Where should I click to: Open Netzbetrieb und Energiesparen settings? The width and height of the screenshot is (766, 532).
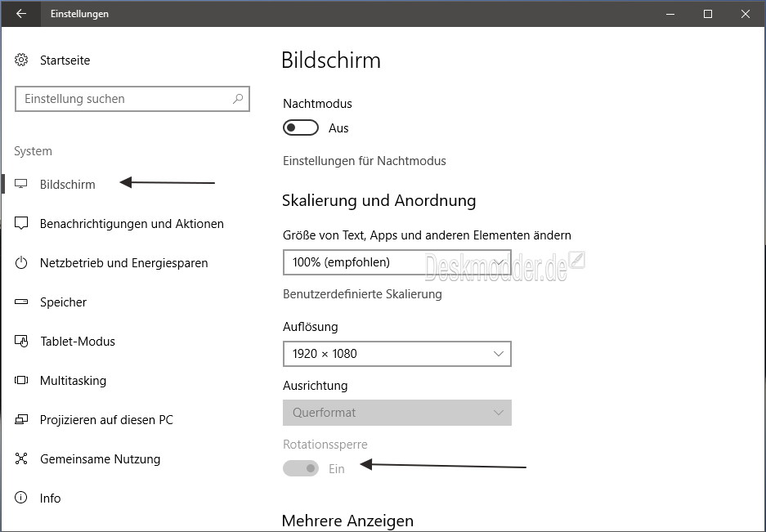[x=124, y=263]
